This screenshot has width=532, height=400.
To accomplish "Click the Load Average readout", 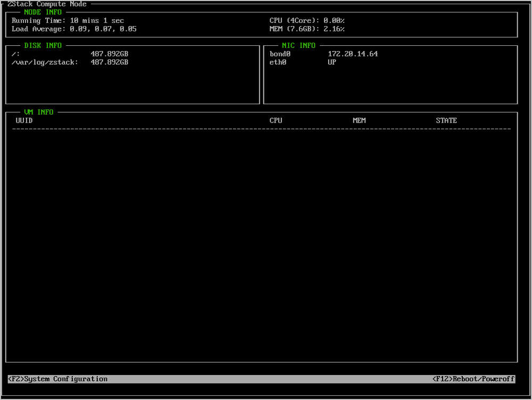I will 74,29.
